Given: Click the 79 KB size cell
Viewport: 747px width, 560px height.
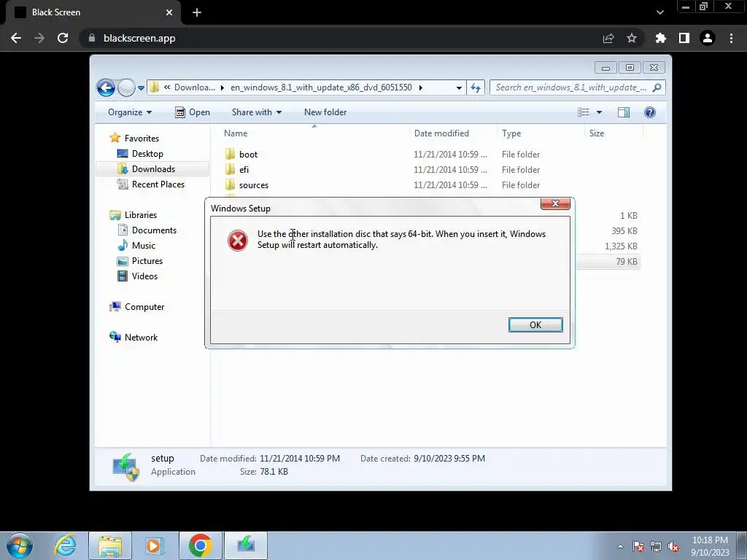Looking at the screenshot, I should pos(626,262).
